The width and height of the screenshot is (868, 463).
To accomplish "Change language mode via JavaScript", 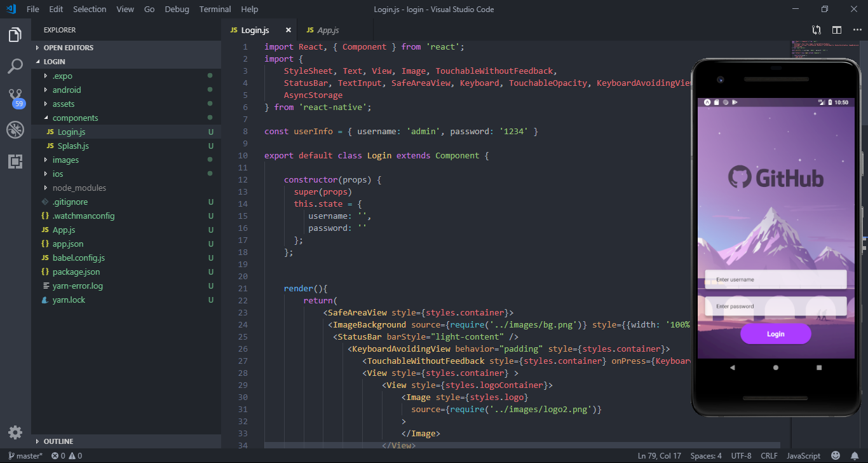I will click(x=803, y=455).
